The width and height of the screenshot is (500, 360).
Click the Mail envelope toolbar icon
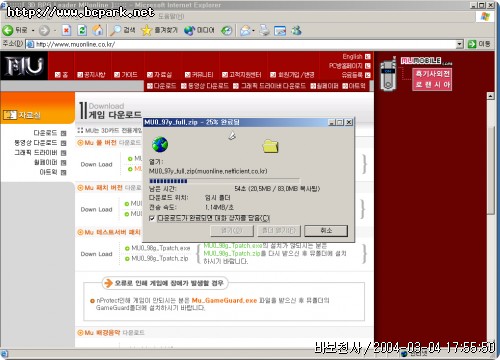click(x=245, y=31)
